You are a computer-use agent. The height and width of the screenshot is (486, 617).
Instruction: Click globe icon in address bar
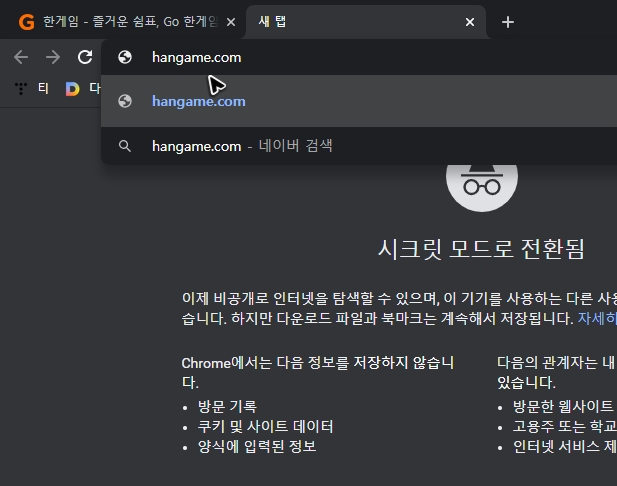[125, 57]
